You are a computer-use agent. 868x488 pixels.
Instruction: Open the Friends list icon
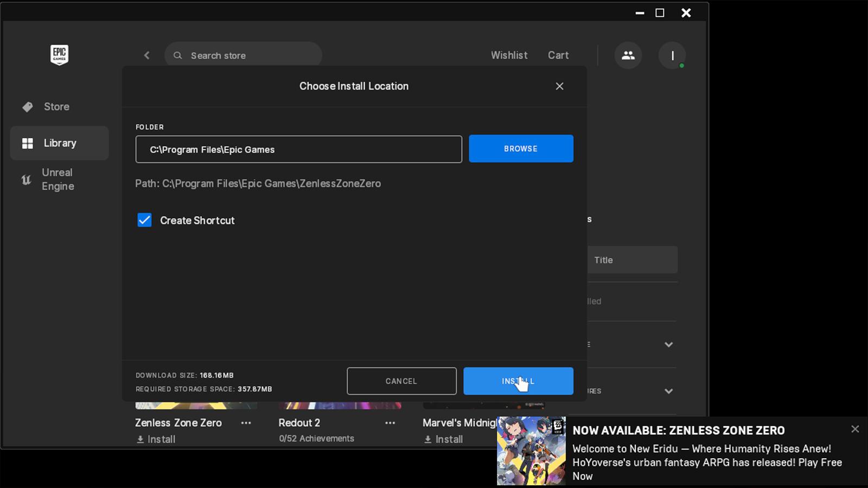click(x=628, y=55)
